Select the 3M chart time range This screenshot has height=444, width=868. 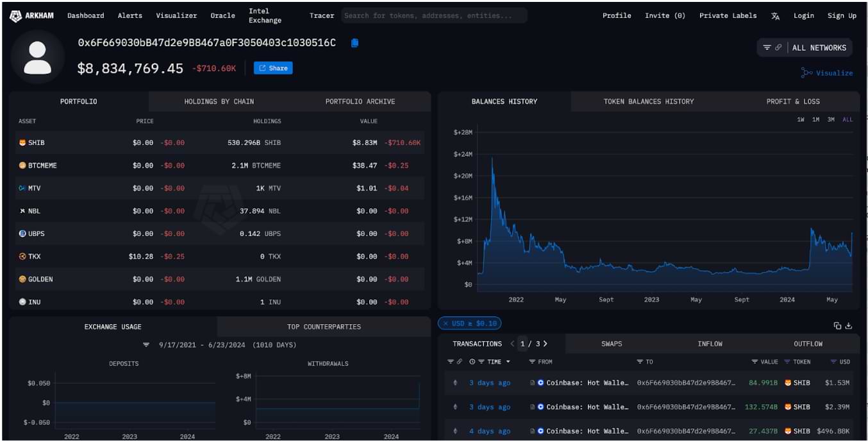(831, 120)
